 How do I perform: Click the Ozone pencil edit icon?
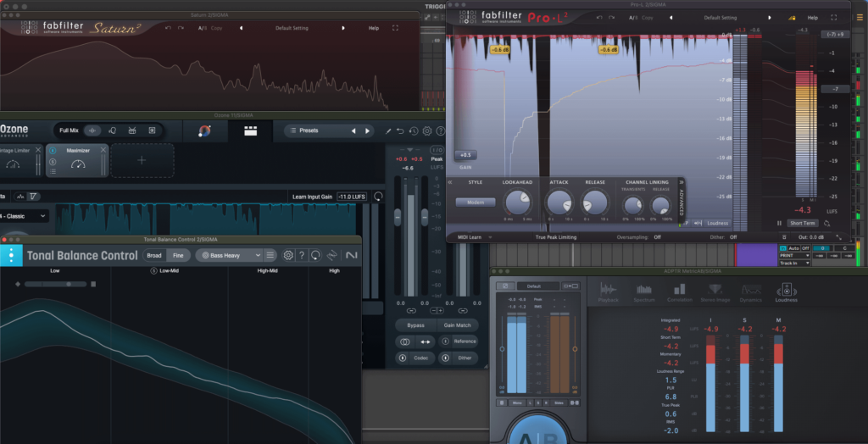(x=388, y=131)
